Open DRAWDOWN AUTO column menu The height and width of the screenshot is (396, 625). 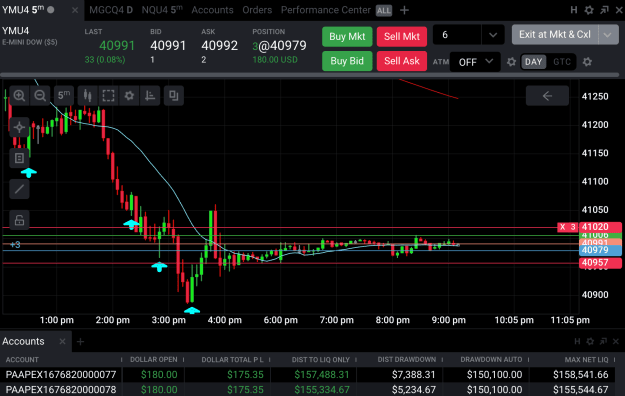click(x=528, y=360)
